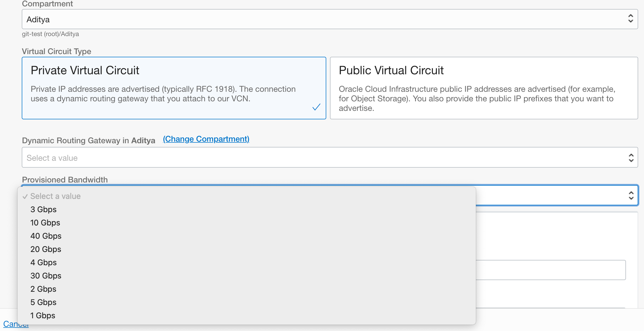The image size is (644, 331).
Task: Choose the 2 Gbps bandwidth entry
Action: pos(43,289)
